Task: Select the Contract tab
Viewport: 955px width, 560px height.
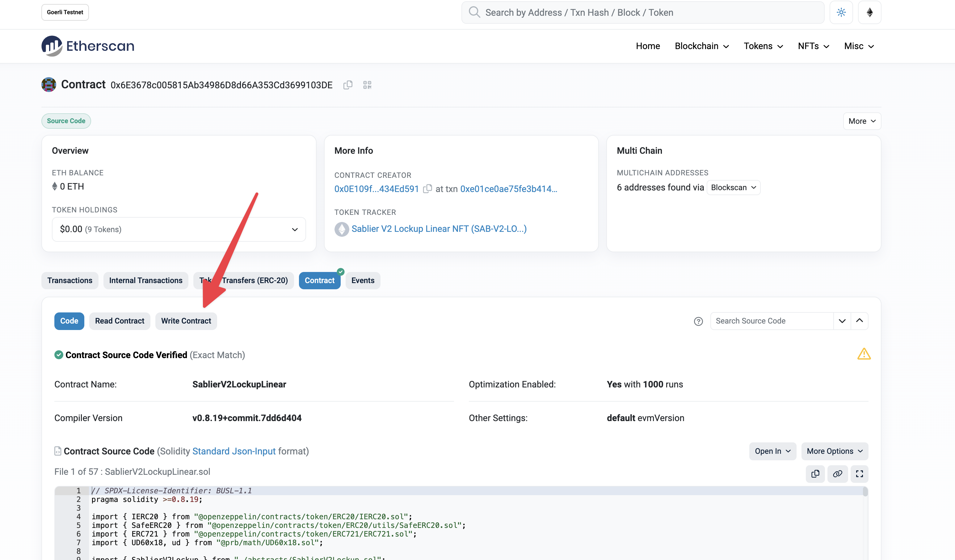Action: (x=319, y=281)
